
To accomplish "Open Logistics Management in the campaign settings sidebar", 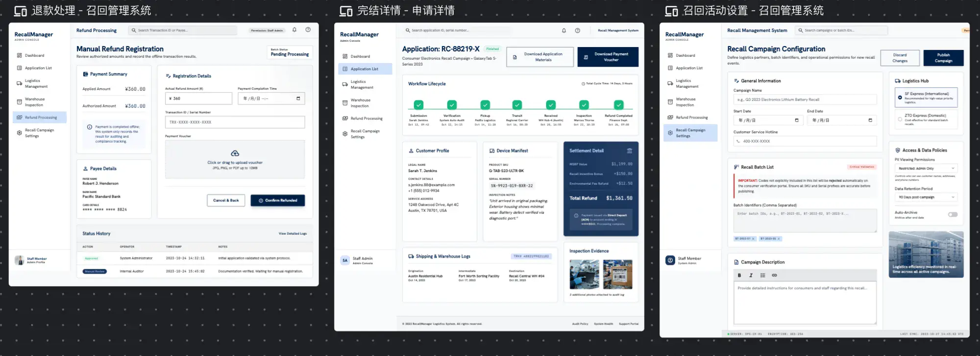I will tap(690, 83).
